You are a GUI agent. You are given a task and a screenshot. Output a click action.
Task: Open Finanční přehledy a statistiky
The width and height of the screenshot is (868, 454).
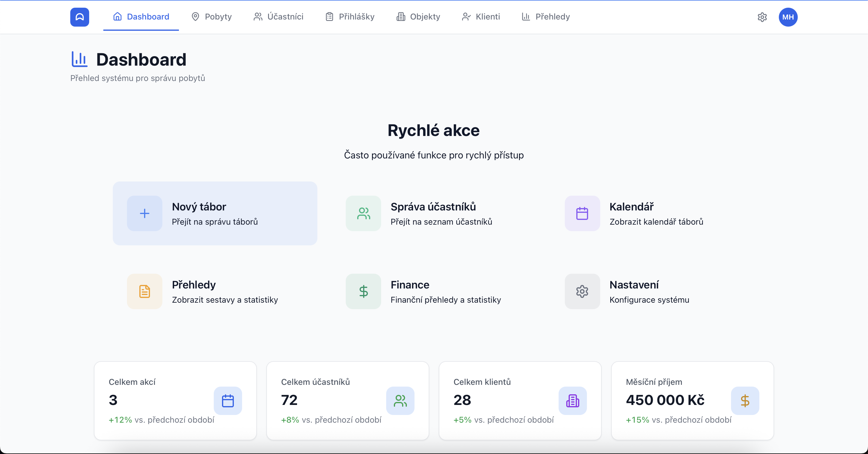pos(446,300)
